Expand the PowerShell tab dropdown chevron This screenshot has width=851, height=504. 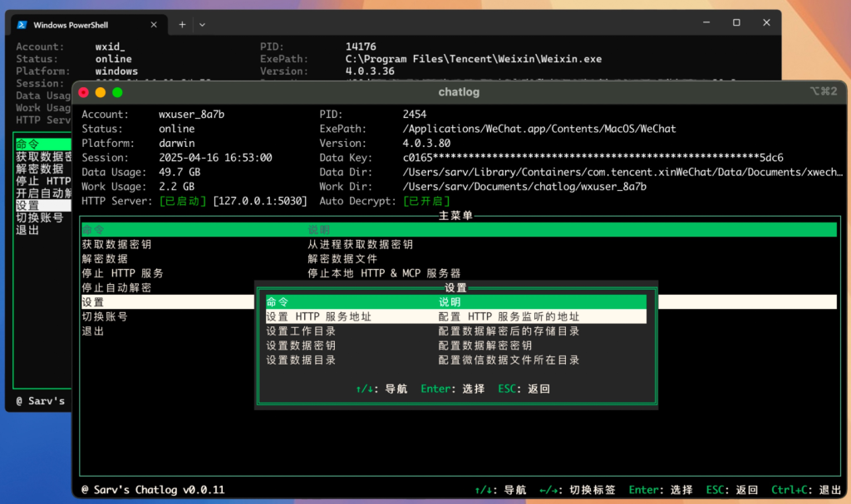coord(202,25)
